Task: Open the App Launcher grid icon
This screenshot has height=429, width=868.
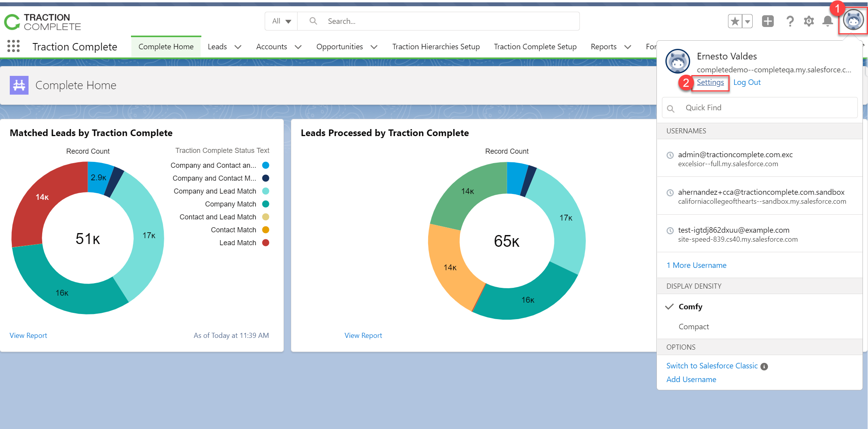Action: pyautogui.click(x=13, y=46)
